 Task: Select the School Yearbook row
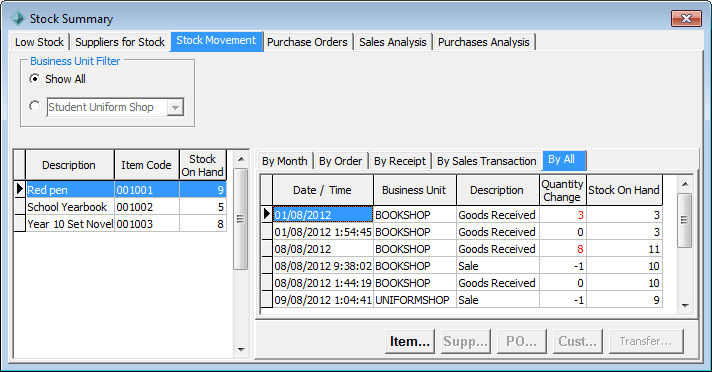point(120,207)
